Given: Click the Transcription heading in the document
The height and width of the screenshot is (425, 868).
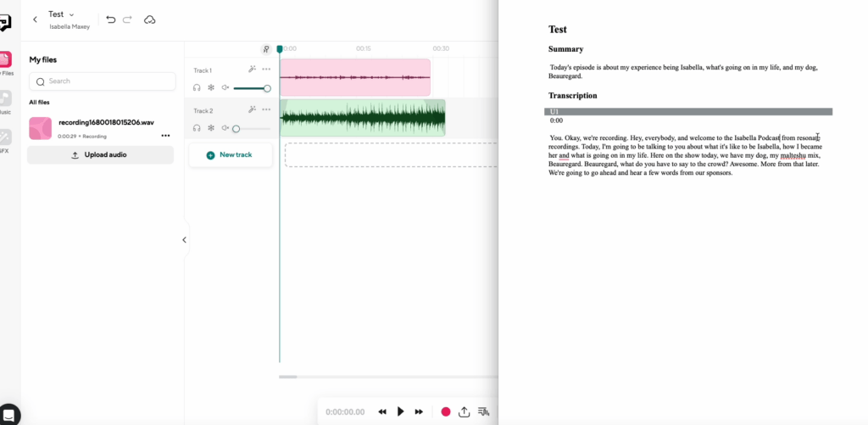Looking at the screenshot, I should coord(572,95).
